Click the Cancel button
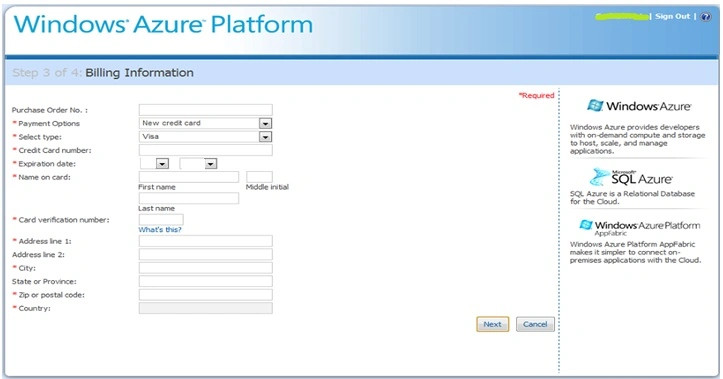Image resolution: width=723 pixels, height=379 pixels. coord(535,324)
